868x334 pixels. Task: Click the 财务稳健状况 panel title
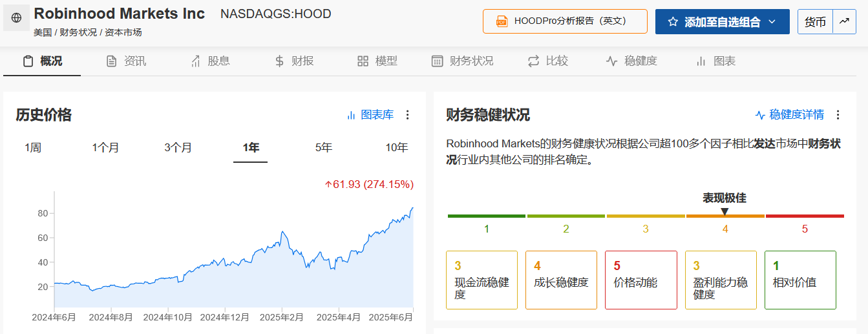tap(488, 115)
